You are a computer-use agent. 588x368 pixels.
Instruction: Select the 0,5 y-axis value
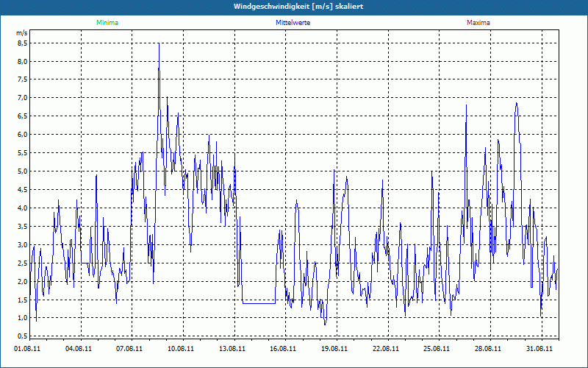(23, 336)
